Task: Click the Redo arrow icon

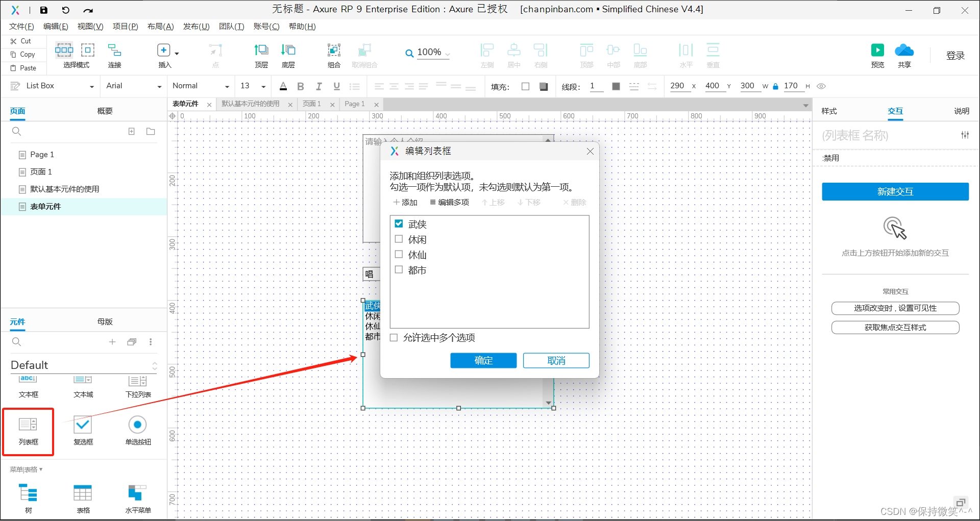Action: coord(88,10)
